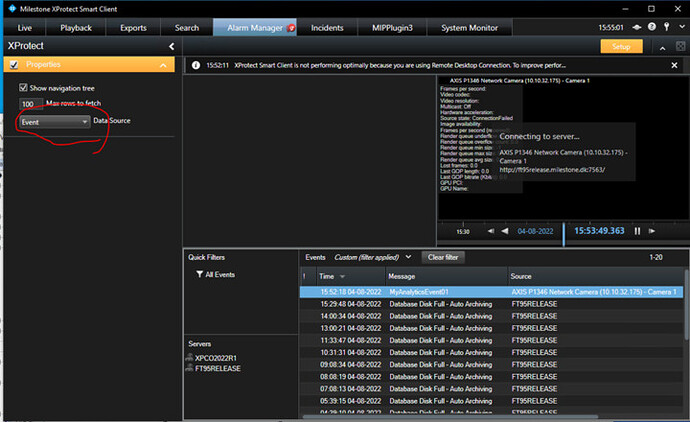Select the event at 07:08:13 04-08-2022
690x422 pixels.
pyautogui.click(x=491, y=389)
